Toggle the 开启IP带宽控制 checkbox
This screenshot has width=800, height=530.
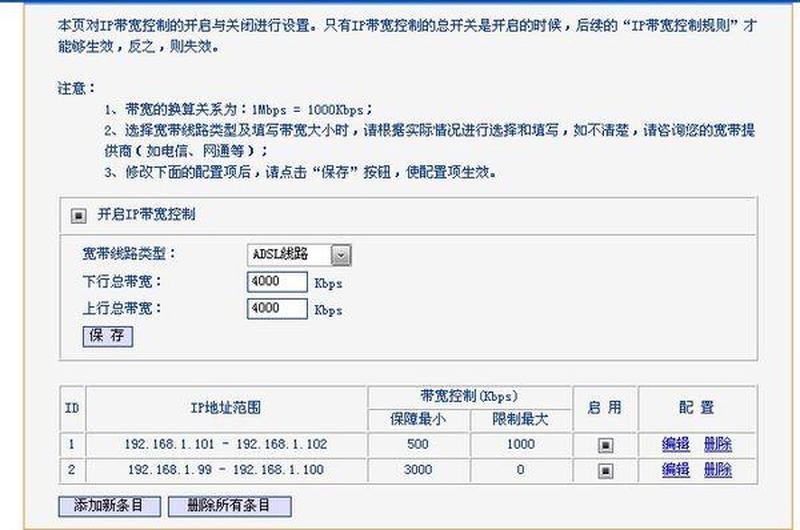click(x=78, y=216)
